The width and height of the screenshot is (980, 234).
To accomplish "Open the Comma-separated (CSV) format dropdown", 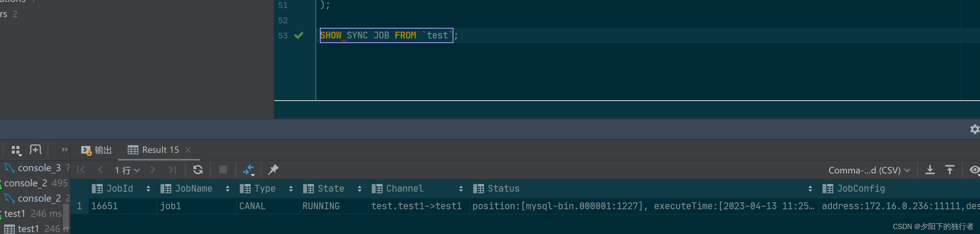I will click(869, 170).
